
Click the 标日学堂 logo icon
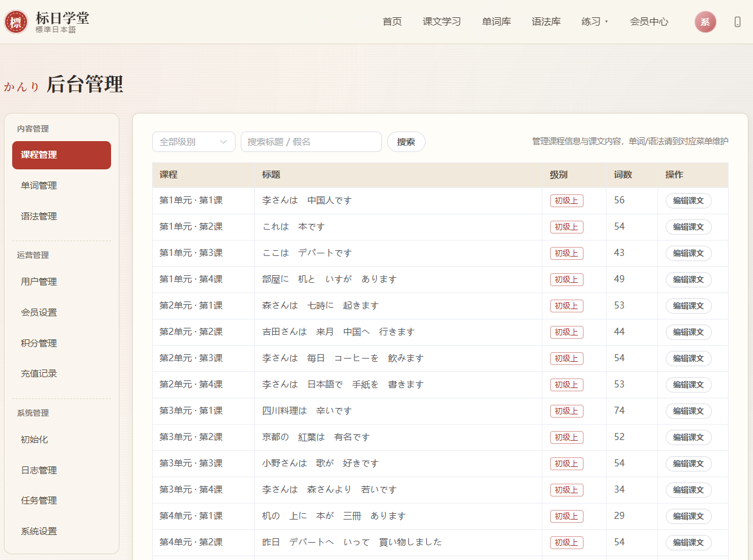pyautogui.click(x=16, y=22)
